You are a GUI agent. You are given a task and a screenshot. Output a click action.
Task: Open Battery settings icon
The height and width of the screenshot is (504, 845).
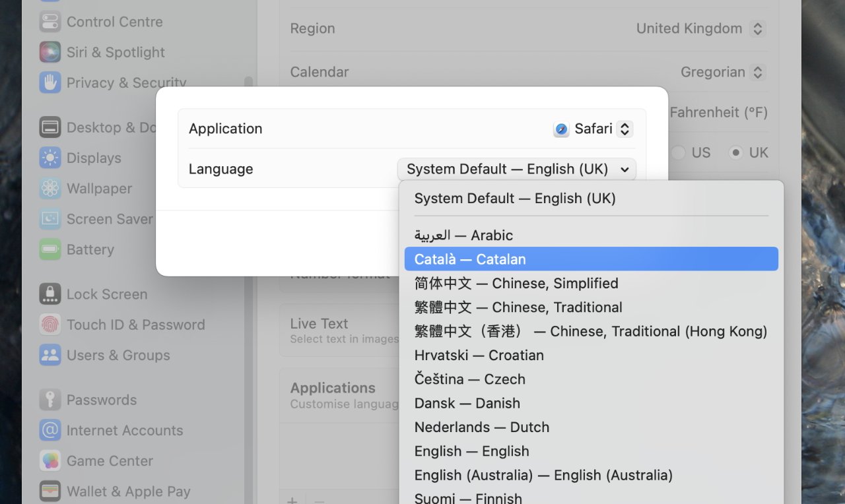(50, 249)
